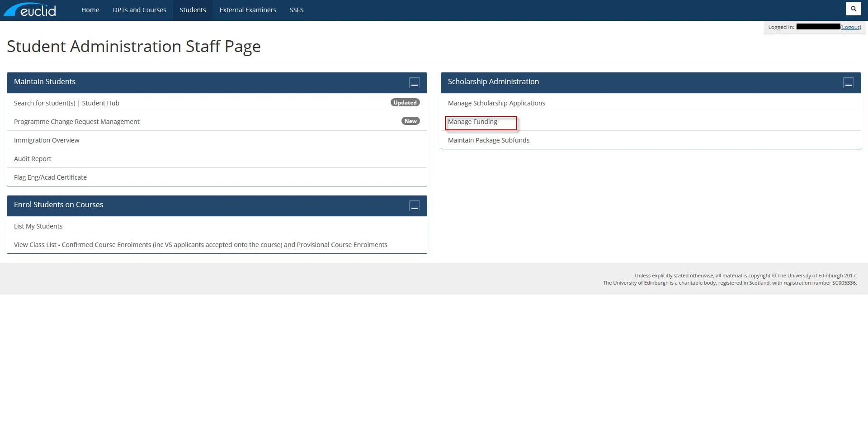Click the euclid logo
This screenshot has width=868, height=433.
tap(30, 9)
